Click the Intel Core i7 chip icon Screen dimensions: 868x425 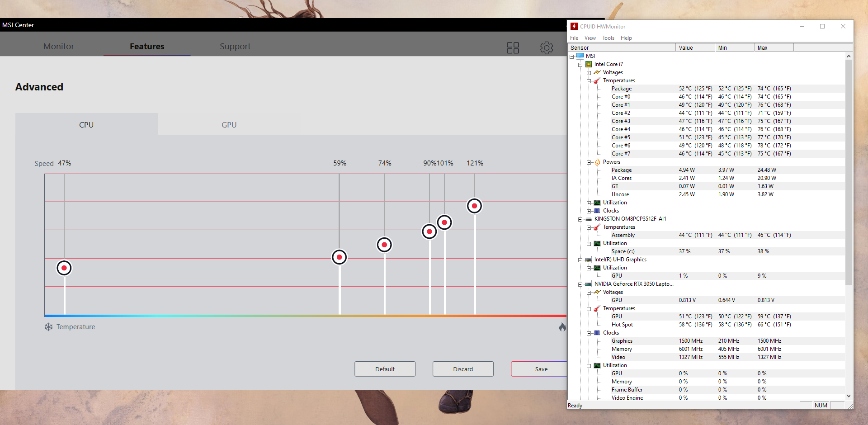click(x=589, y=64)
